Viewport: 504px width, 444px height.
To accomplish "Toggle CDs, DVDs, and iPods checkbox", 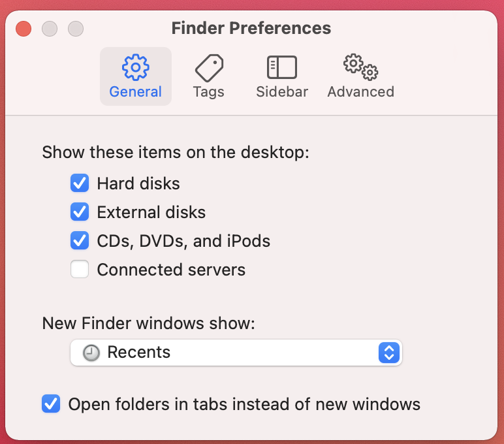I will pyautogui.click(x=80, y=240).
